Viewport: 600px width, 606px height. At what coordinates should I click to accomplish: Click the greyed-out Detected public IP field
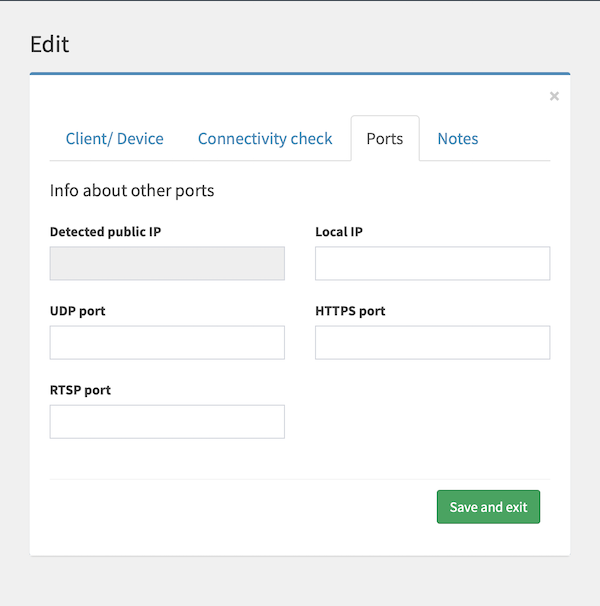pos(167,264)
